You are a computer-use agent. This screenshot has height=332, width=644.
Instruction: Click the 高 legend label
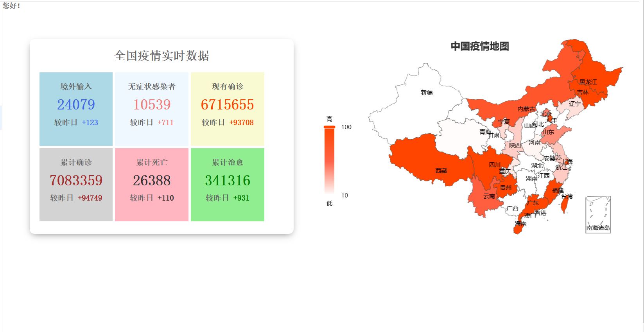pyautogui.click(x=330, y=119)
